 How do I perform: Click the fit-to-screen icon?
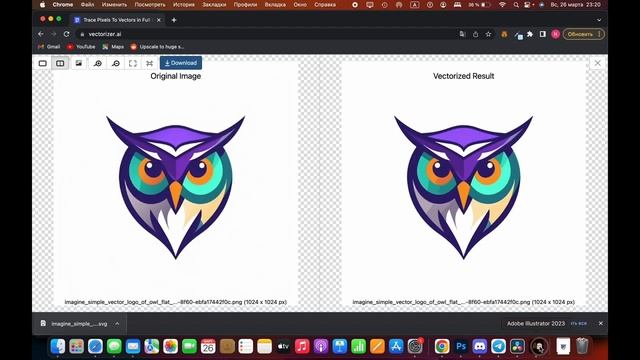pyautogui.click(x=133, y=63)
